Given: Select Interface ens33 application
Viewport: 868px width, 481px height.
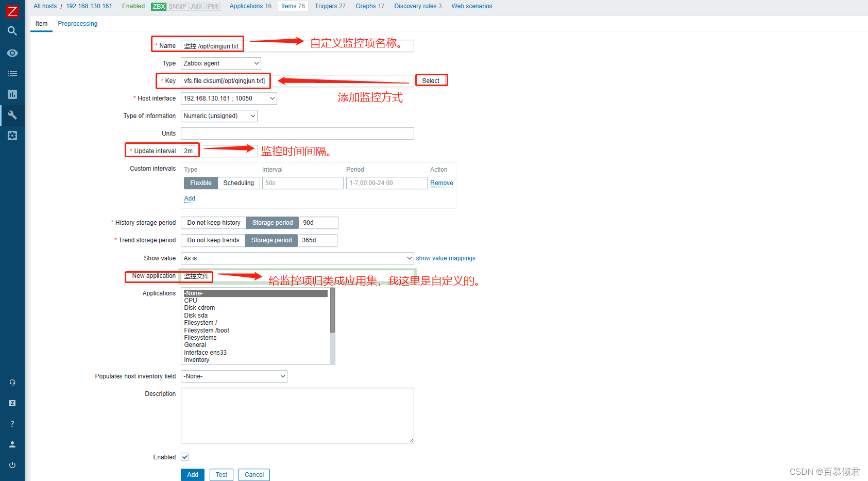Looking at the screenshot, I should (x=256, y=353).
